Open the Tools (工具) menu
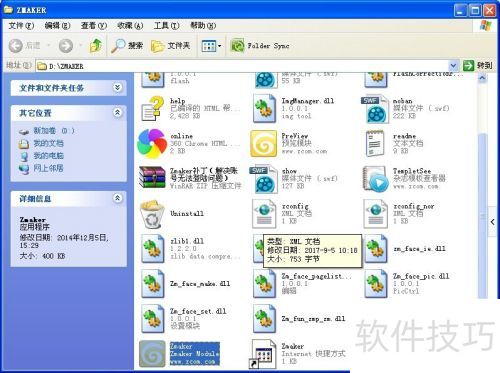500x373 pixels. tap(166, 25)
